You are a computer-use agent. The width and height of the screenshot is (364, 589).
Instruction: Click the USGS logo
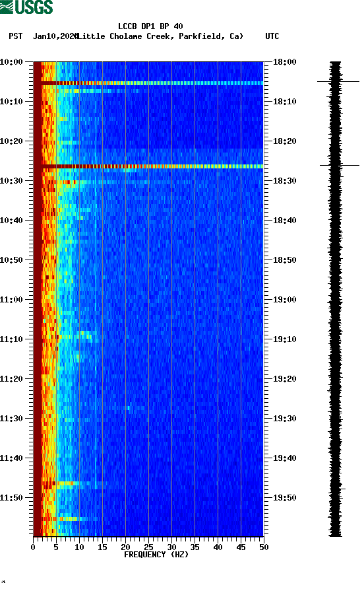(26, 7)
